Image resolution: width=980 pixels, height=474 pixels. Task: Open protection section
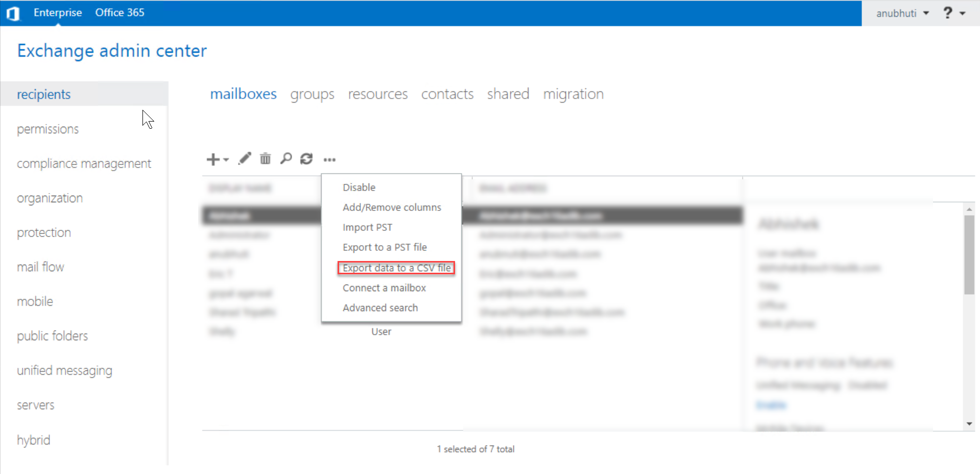coord(44,232)
